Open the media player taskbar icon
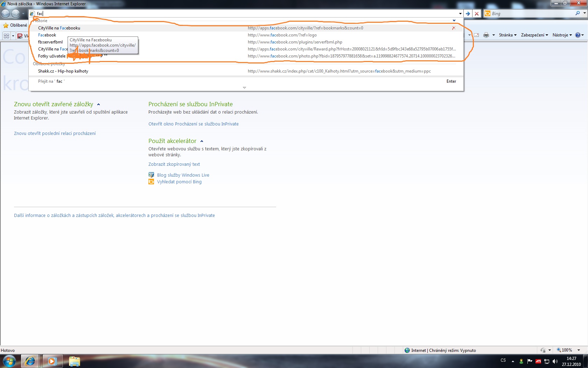This screenshot has height=368, width=588. tap(52, 361)
